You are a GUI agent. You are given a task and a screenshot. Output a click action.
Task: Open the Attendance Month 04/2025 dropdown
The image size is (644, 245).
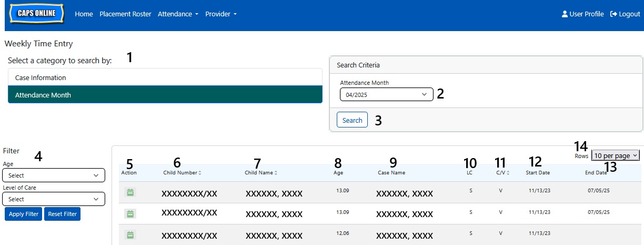[386, 95]
